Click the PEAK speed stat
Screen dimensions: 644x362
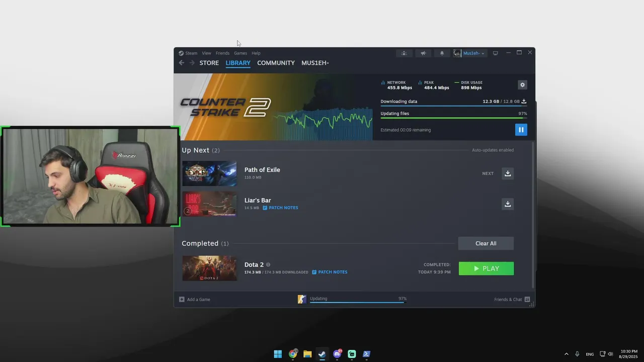(433, 85)
